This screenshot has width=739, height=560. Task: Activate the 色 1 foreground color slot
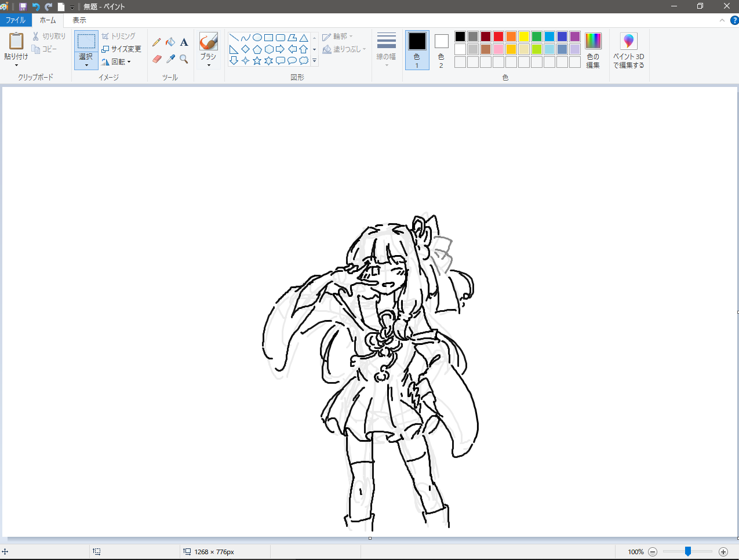[x=417, y=50]
